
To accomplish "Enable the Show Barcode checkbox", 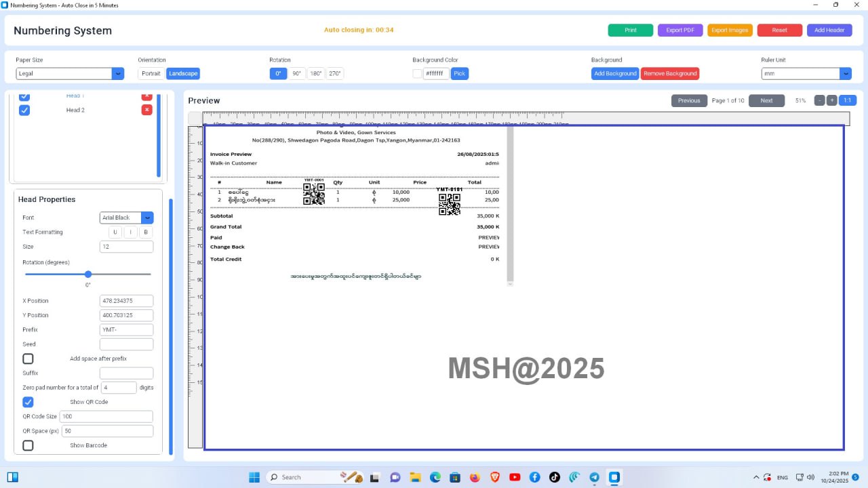I will tap(28, 445).
